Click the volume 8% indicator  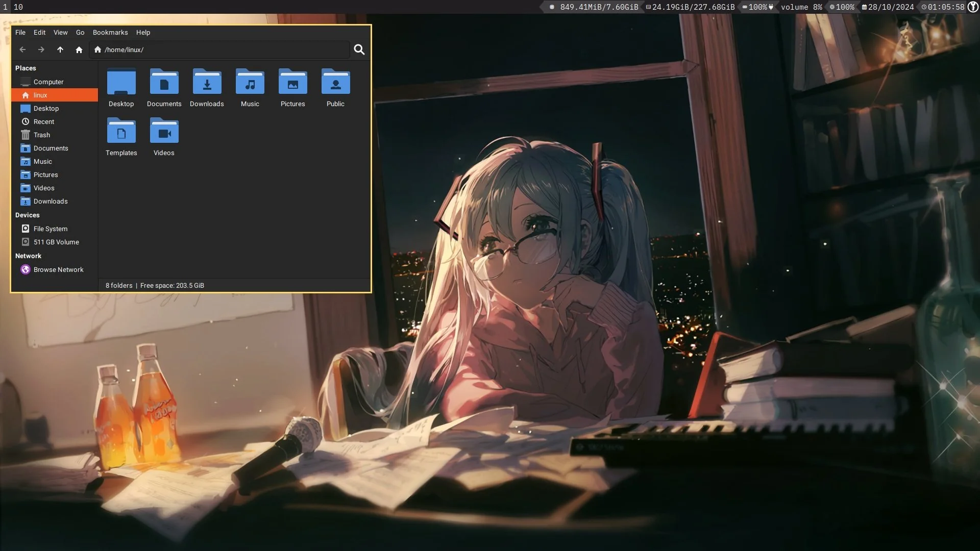(801, 7)
